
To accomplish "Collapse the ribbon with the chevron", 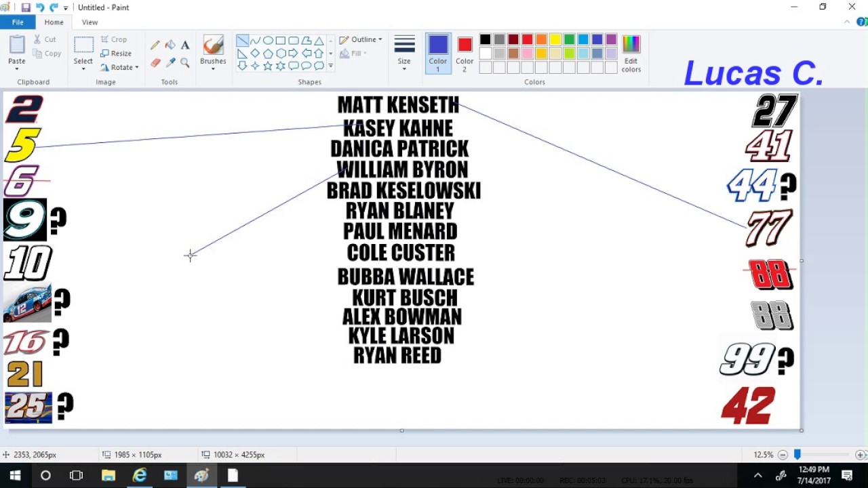I will click(847, 22).
